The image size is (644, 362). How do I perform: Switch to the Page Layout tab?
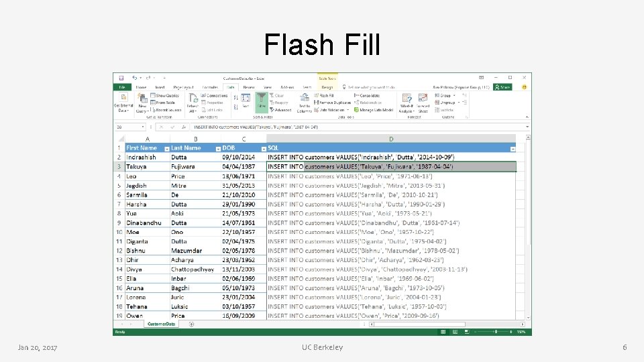(x=183, y=87)
